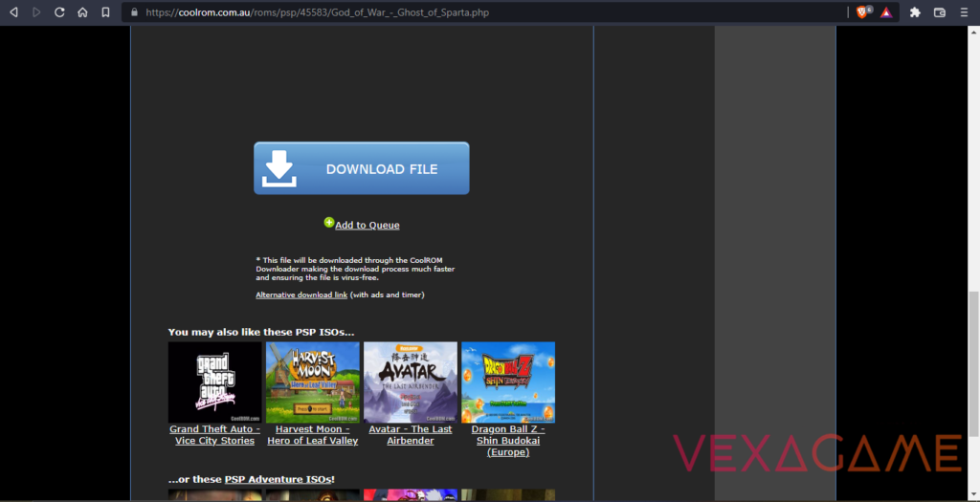This screenshot has width=980, height=502.
Task: Click the page vertical scrollbar thumb
Action: point(973,364)
